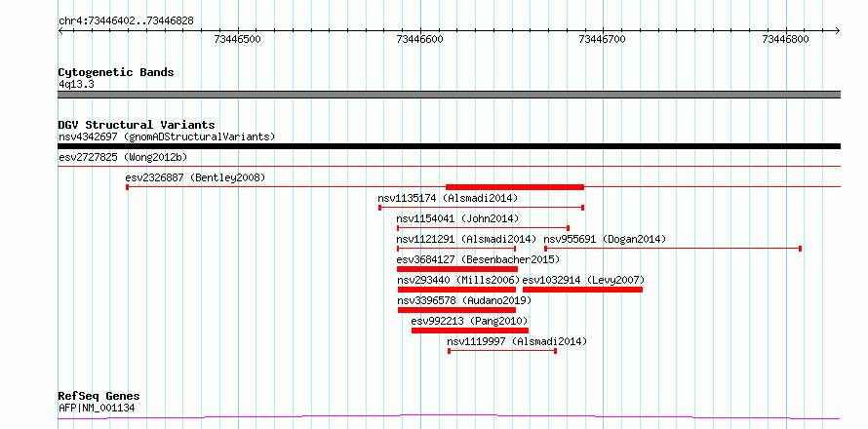
Task: Select the magenta AFP gene track line
Action: 449,416
